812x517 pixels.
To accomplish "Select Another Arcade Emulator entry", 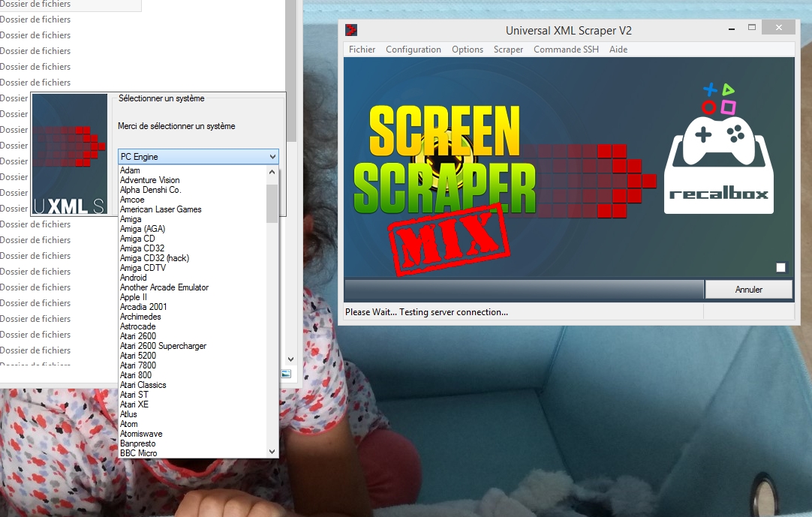I will [x=193, y=287].
